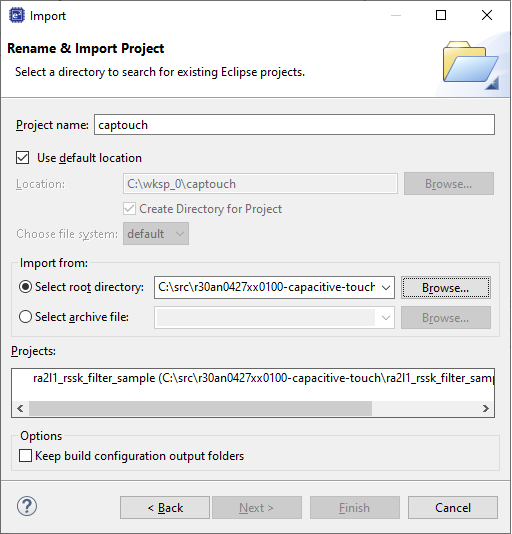Open the Choose file system dropdown
The height and width of the screenshot is (534, 512).
point(156,234)
